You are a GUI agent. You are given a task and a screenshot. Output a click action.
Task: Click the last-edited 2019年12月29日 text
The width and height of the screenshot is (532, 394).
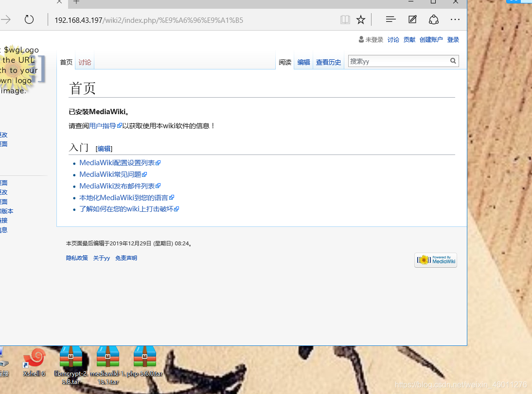pos(130,243)
